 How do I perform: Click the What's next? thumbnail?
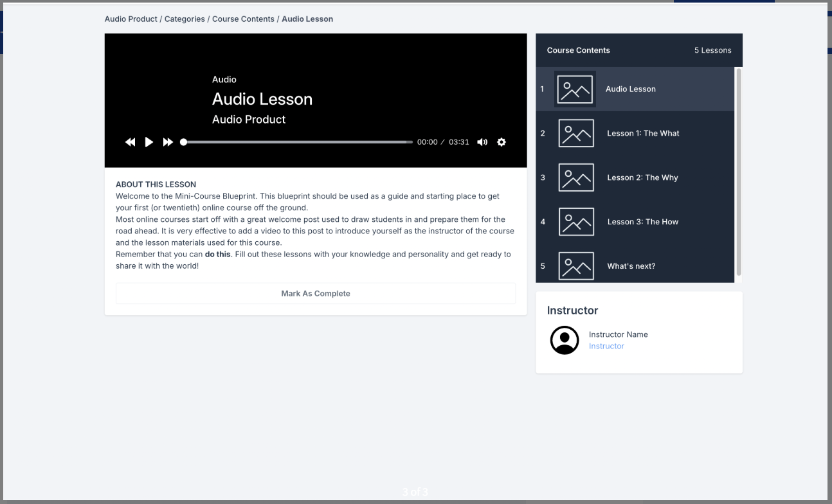(x=576, y=266)
